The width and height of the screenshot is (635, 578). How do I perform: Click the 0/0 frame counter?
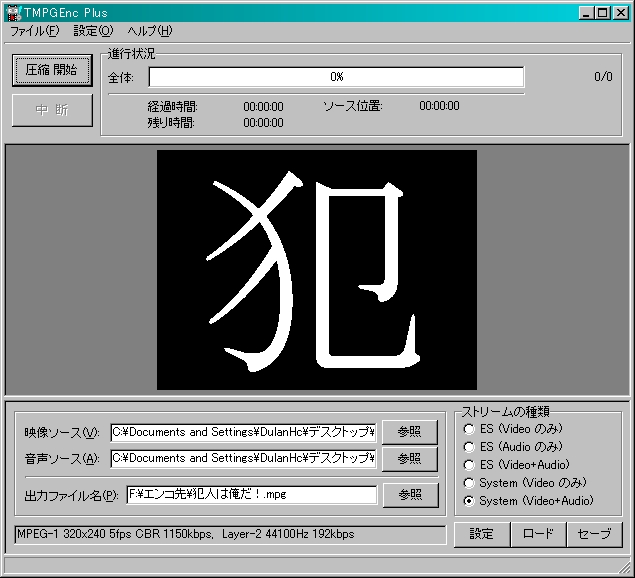click(x=603, y=77)
